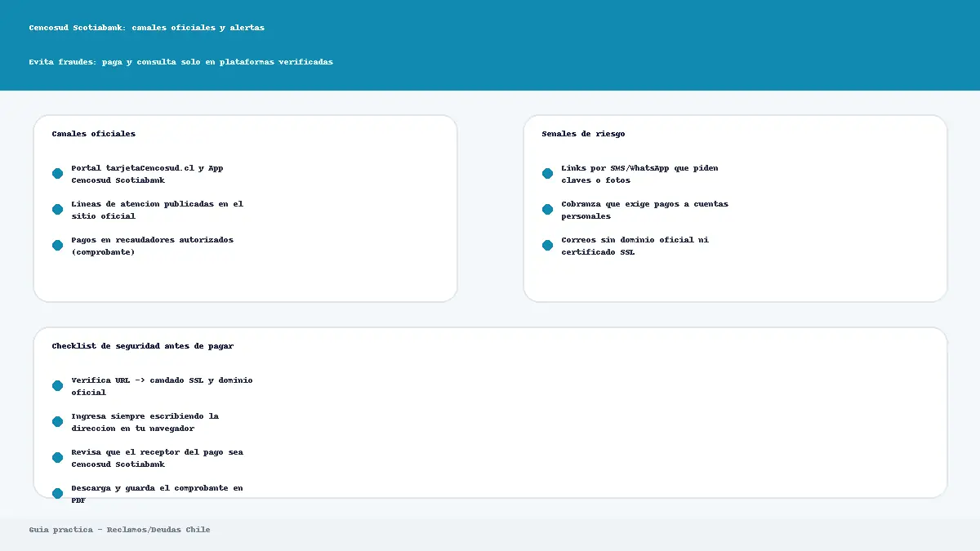Click the text Ingresa siempre escribiendo la direccion
Screen dimensions: 980x551
[x=145, y=422]
